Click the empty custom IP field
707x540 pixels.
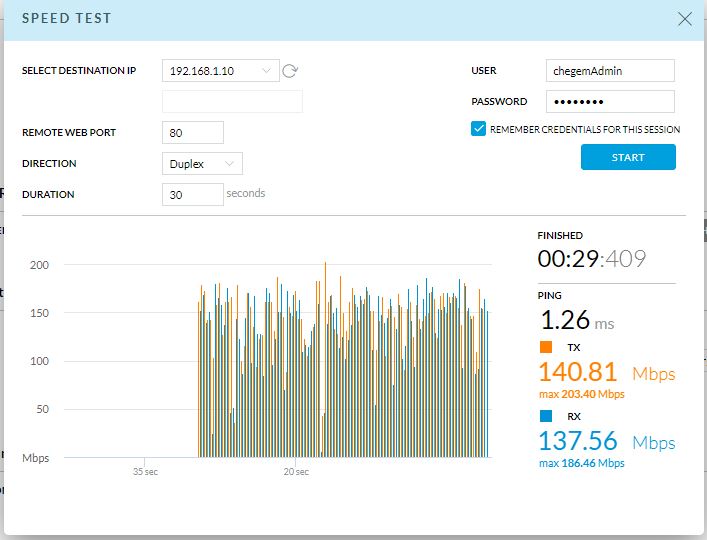point(232,101)
